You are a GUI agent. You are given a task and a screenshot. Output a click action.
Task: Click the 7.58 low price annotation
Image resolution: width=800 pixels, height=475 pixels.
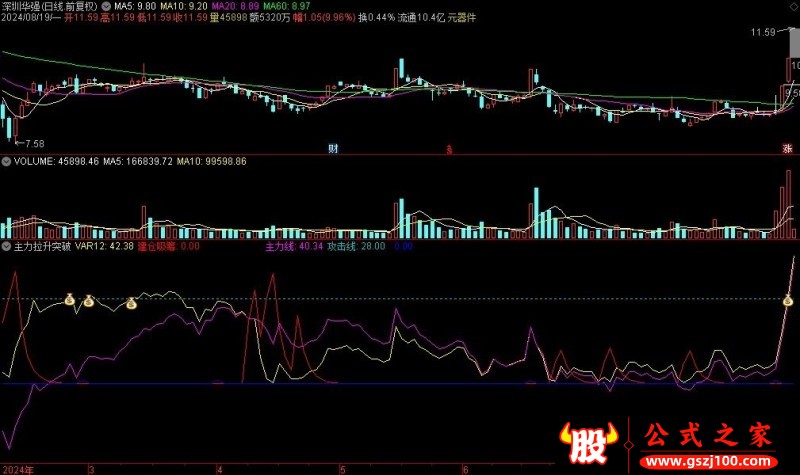tap(35, 144)
